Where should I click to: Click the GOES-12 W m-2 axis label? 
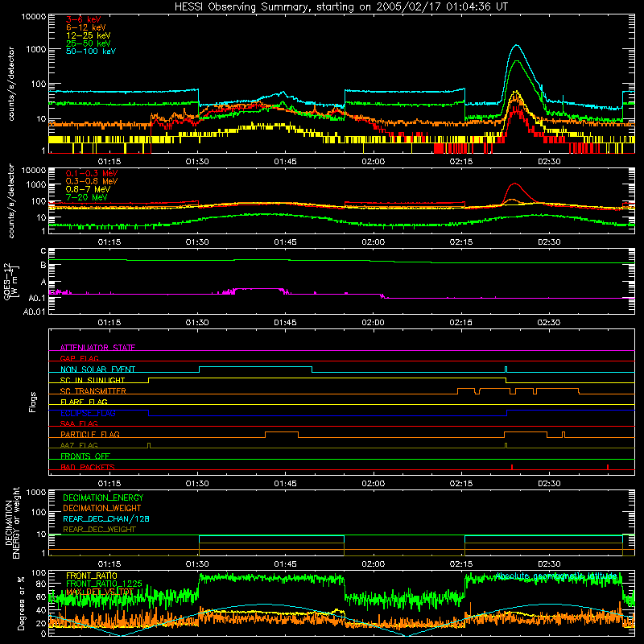[11, 281]
